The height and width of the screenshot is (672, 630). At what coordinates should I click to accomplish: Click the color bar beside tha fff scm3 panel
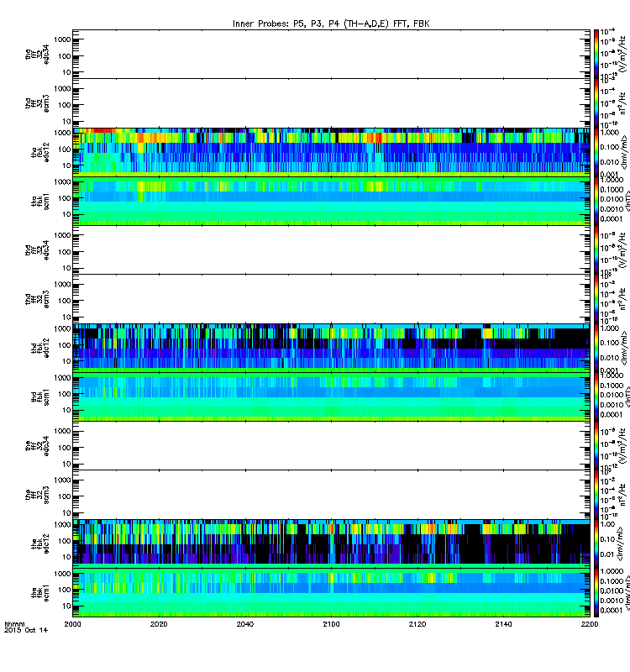pyautogui.click(x=596, y=103)
